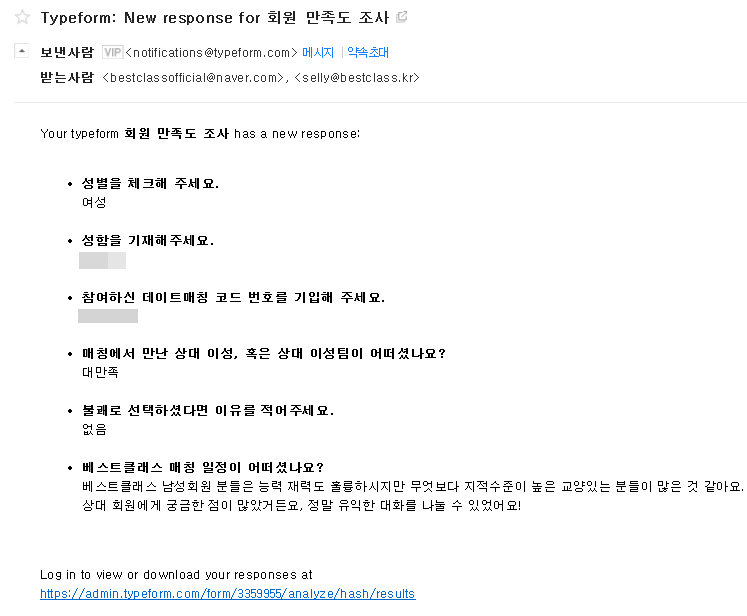Collapse the sender details arrow

click(x=21, y=51)
